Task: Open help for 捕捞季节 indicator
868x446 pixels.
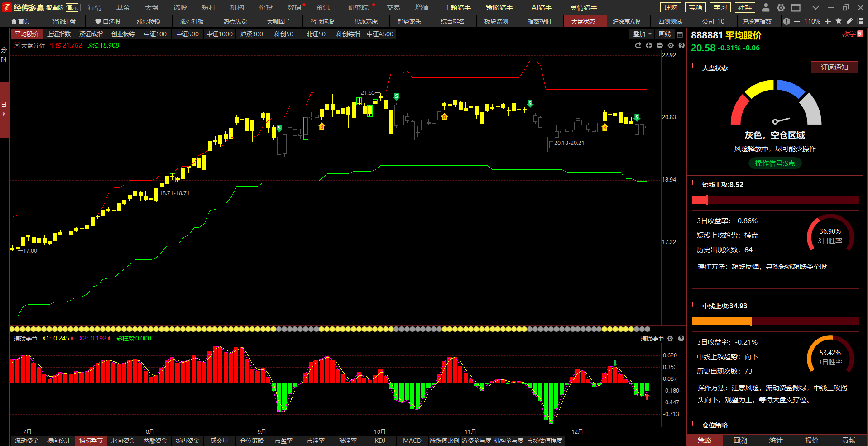Action: pos(681,338)
